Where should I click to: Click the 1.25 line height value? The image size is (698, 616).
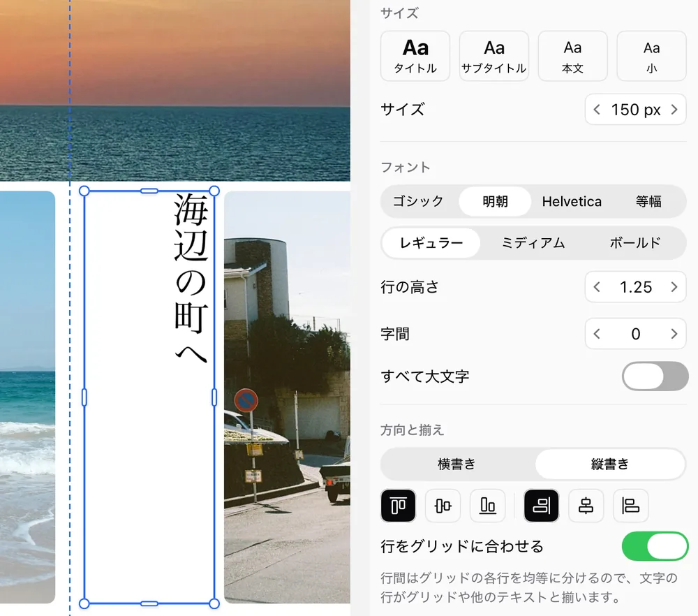point(636,287)
